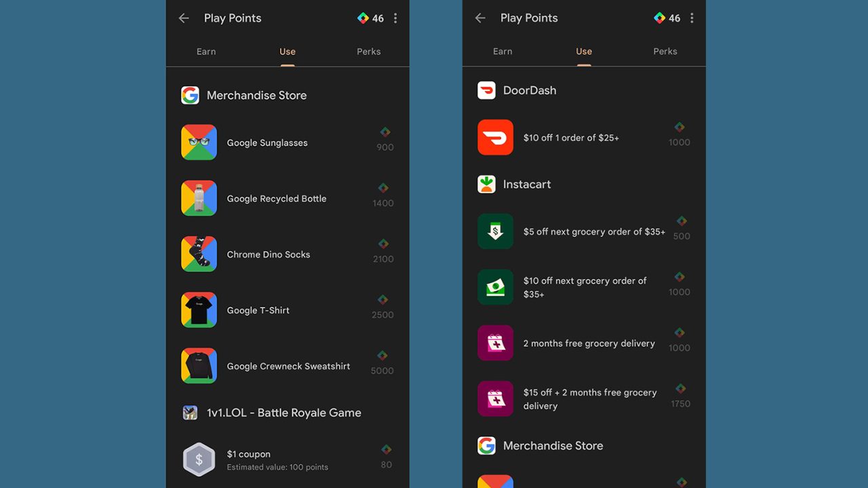Choose "$15 off + 2 months free grocery delivery"
Image resolution: width=868 pixels, height=488 pixels.
point(590,399)
